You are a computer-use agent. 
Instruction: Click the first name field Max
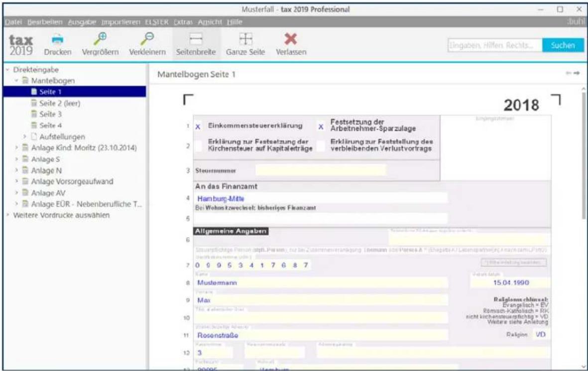point(321,300)
